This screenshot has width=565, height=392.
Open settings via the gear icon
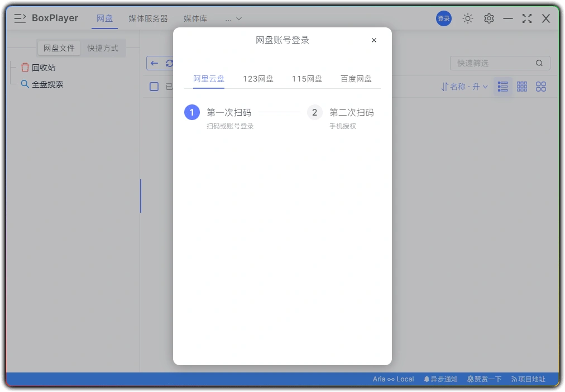489,18
